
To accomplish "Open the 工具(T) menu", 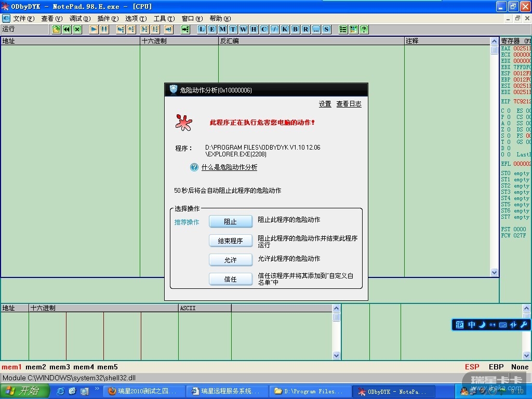I will pyautogui.click(x=164, y=19).
